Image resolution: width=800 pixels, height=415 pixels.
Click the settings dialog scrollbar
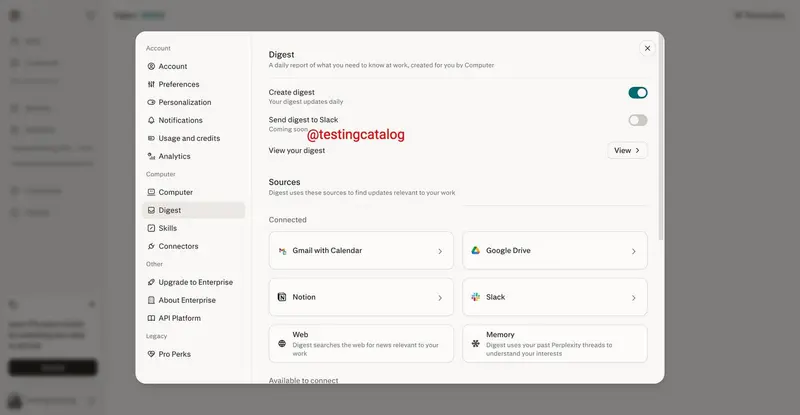tap(661, 138)
